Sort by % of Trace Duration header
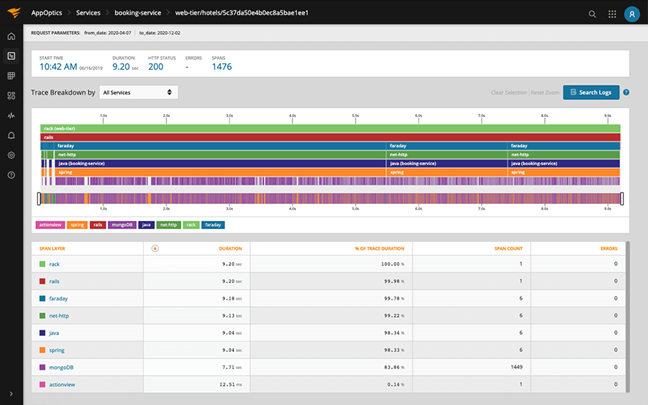The height and width of the screenshot is (405, 648). [x=379, y=248]
